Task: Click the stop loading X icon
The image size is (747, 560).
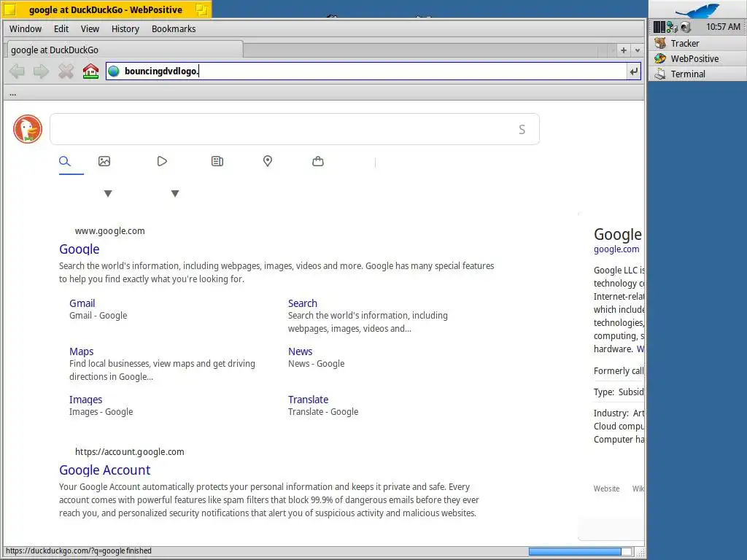Action: pos(66,71)
